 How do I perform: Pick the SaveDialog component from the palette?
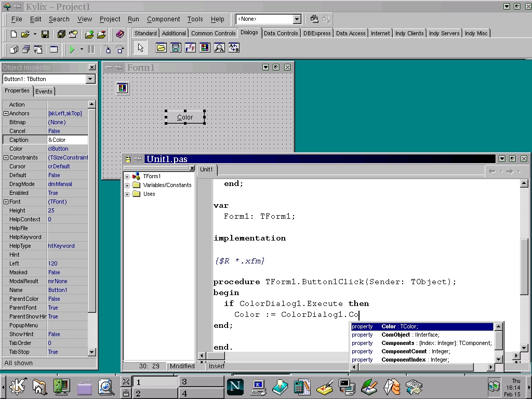tap(176, 48)
